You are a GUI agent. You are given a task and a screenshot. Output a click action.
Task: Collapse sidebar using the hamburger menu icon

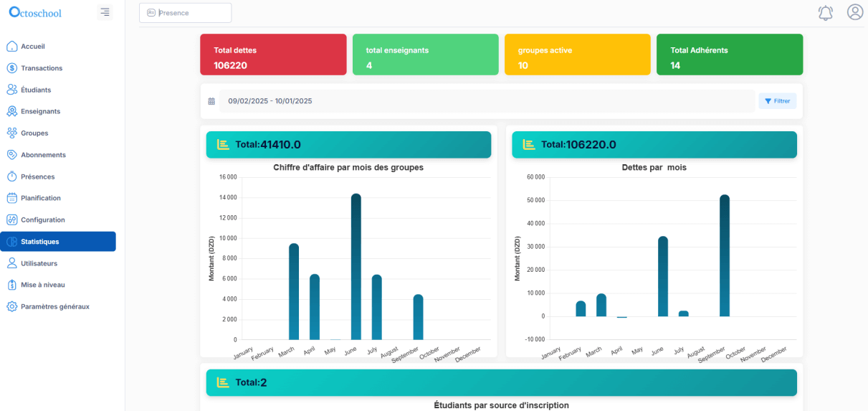pos(105,12)
